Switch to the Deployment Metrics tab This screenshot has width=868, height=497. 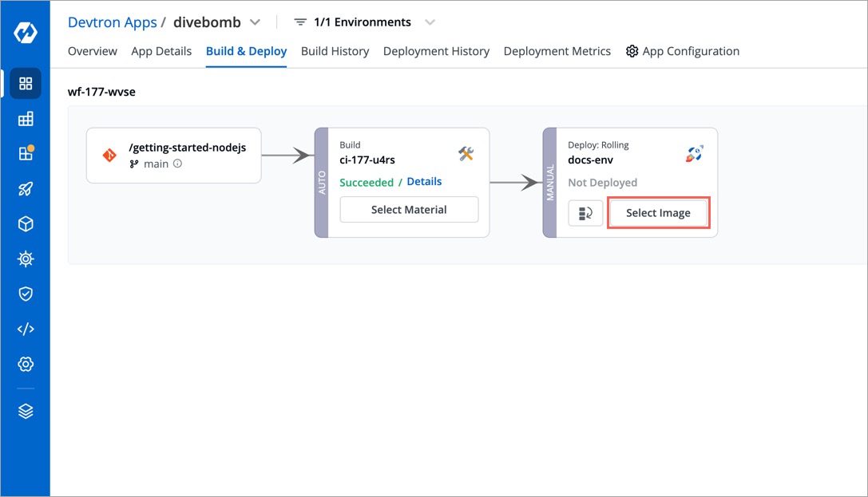click(x=557, y=51)
